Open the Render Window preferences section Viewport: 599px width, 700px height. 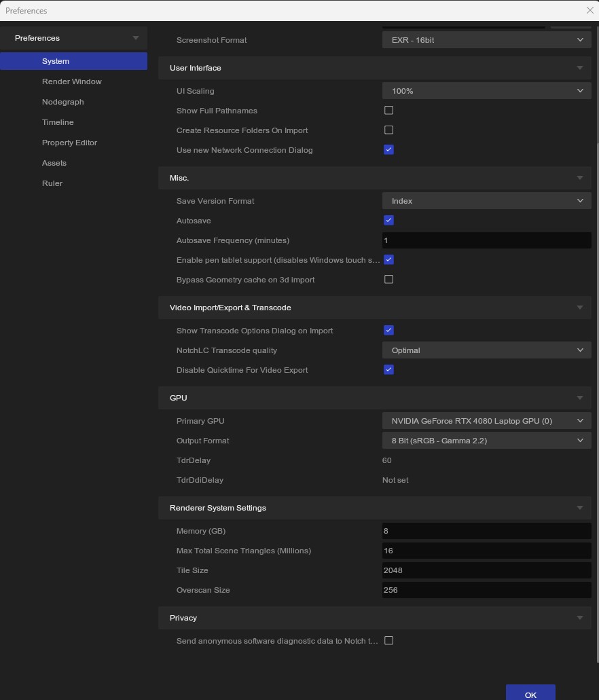(71, 81)
